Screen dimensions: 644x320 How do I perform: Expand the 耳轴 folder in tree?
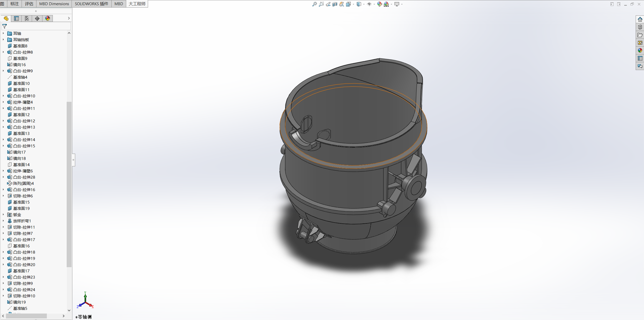click(x=3, y=33)
